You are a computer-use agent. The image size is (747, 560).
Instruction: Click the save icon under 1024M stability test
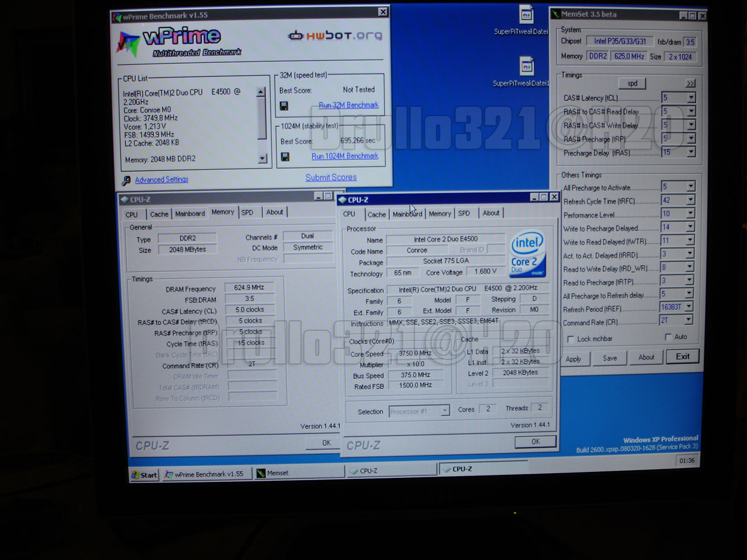click(285, 156)
